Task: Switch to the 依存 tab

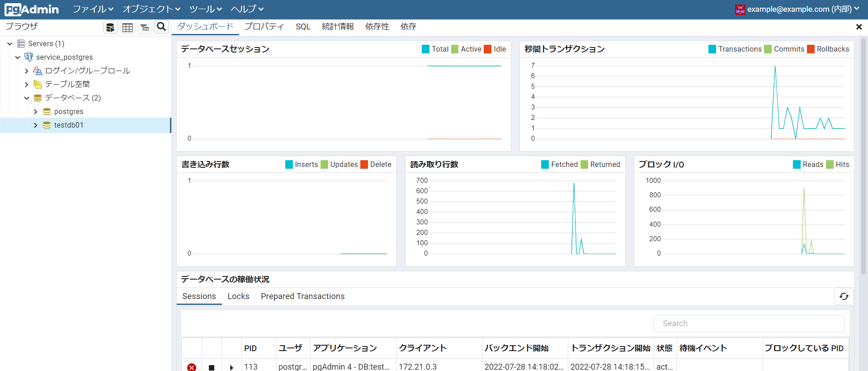Action: click(408, 27)
